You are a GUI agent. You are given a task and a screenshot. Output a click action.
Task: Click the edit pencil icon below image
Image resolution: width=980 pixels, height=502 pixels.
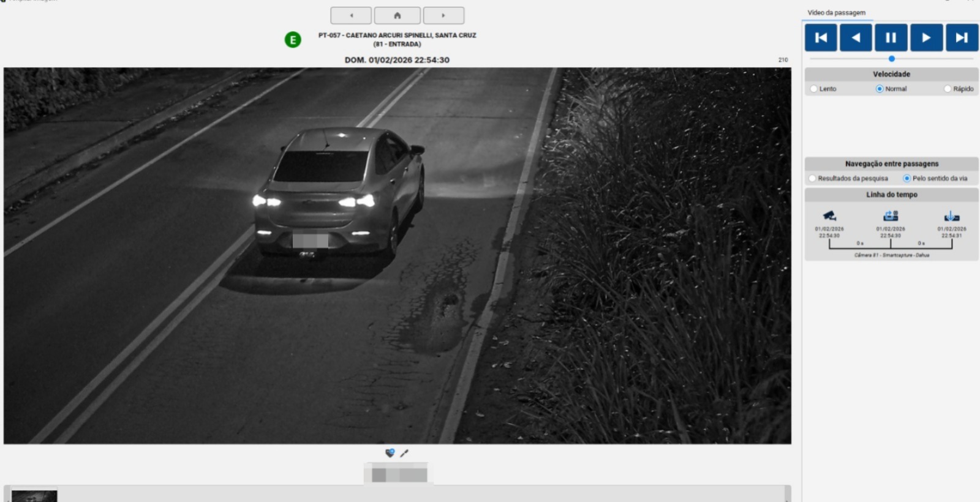pyautogui.click(x=404, y=453)
